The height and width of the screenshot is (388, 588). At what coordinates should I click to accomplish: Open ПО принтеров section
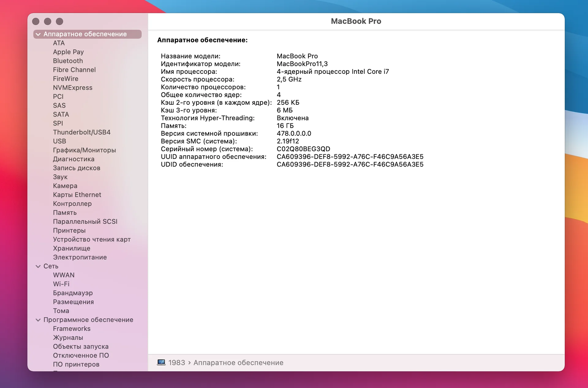(x=76, y=364)
